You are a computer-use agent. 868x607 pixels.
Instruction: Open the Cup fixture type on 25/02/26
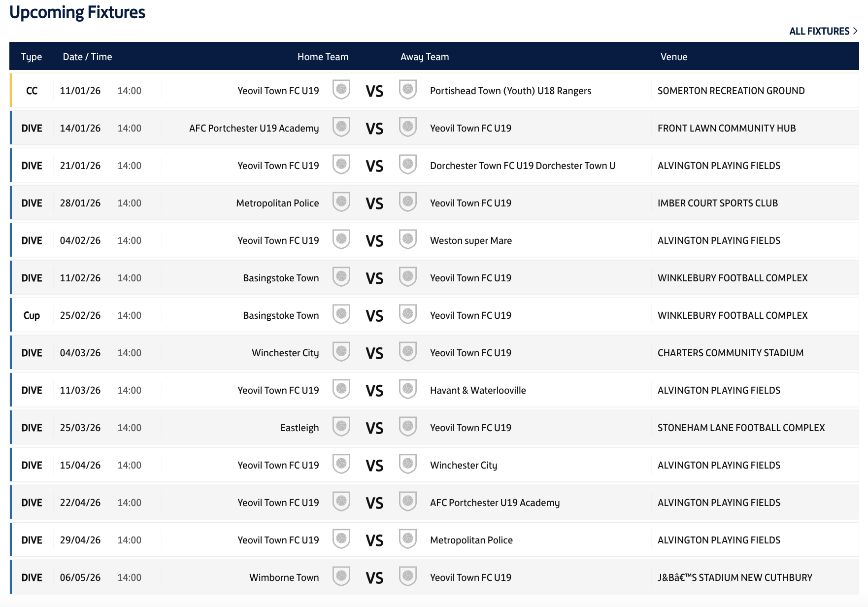tap(32, 315)
